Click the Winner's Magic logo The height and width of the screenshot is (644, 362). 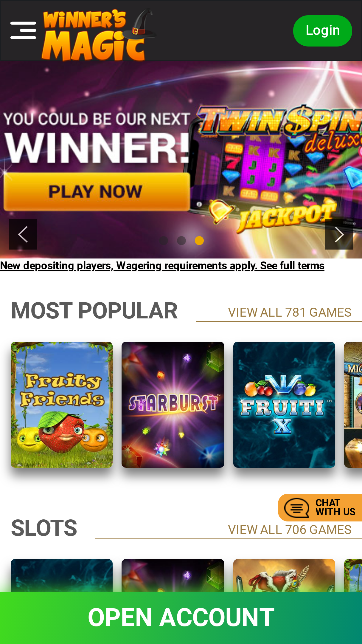pyautogui.click(x=99, y=35)
